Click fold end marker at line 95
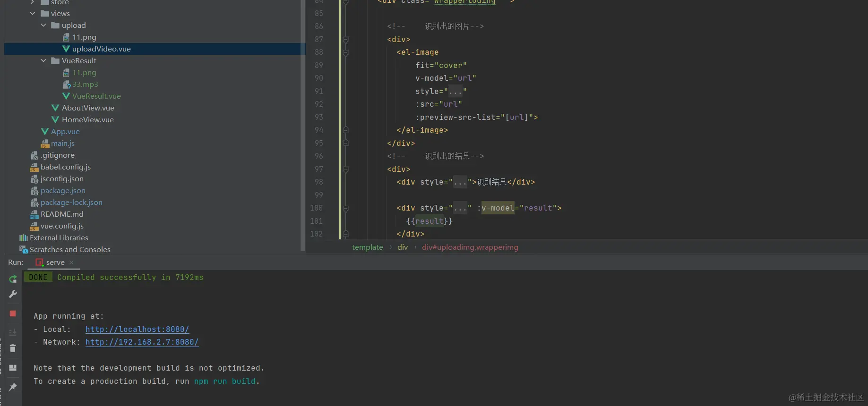 click(x=346, y=143)
